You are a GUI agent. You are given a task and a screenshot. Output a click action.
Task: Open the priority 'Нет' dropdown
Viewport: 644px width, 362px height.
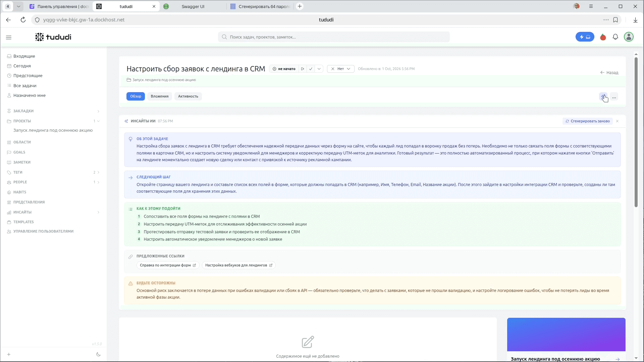341,69
